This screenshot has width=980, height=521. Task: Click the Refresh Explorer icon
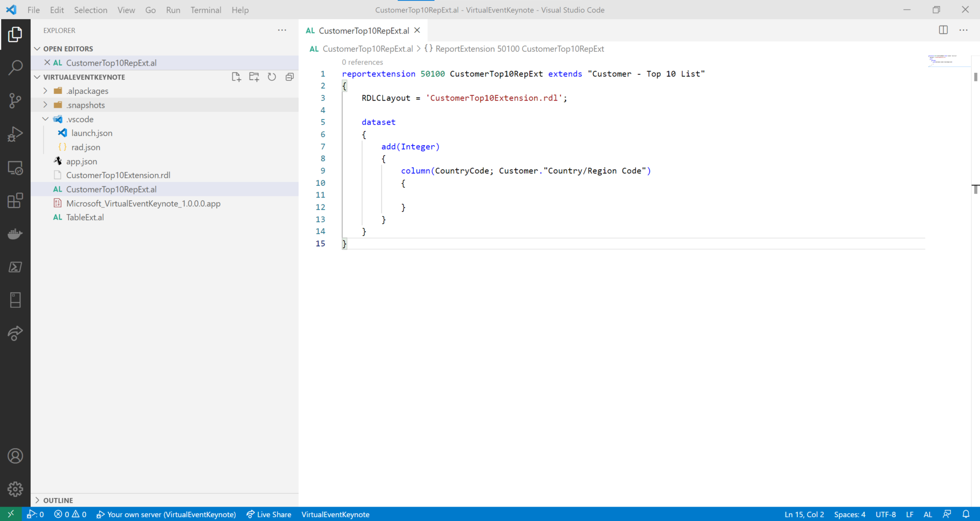click(271, 77)
